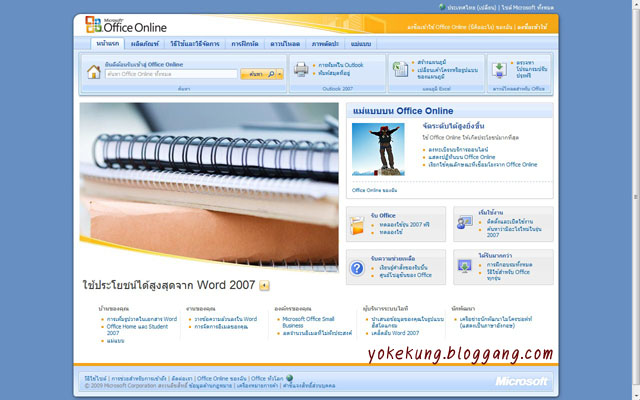640x400 pixels.
Task: Click the Excel chart sheet icon
Action: point(400,69)
